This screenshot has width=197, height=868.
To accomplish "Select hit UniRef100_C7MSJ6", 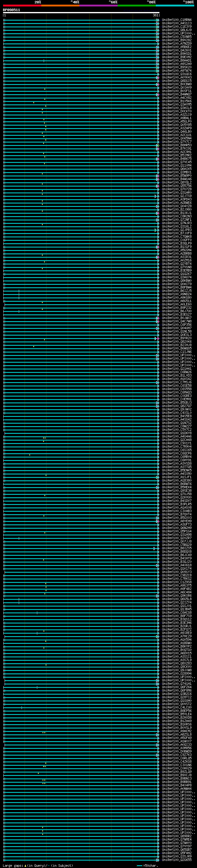I will pyautogui.click(x=176, y=382).
